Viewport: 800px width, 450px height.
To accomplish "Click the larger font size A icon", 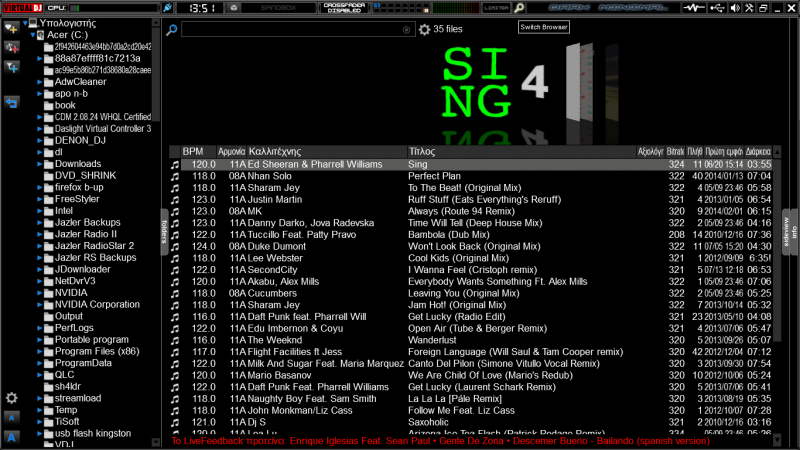I will pos(12,437).
